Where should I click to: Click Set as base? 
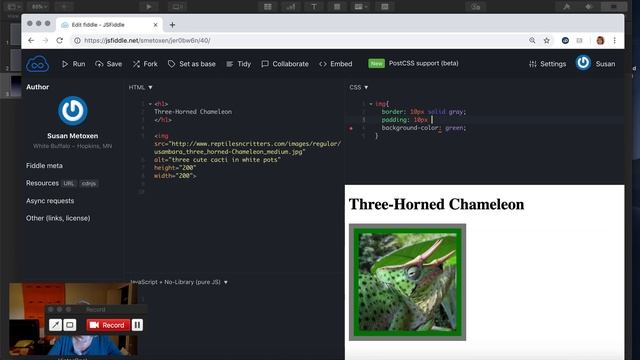192,64
